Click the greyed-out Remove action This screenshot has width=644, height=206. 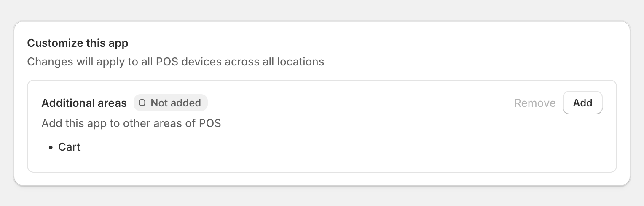pyautogui.click(x=535, y=103)
